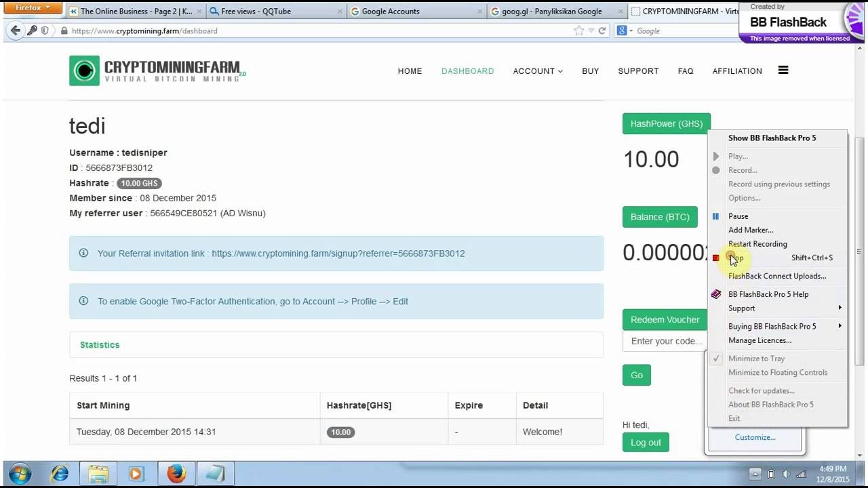
Task: Open the AFFILIATION nav link
Action: 737,70
